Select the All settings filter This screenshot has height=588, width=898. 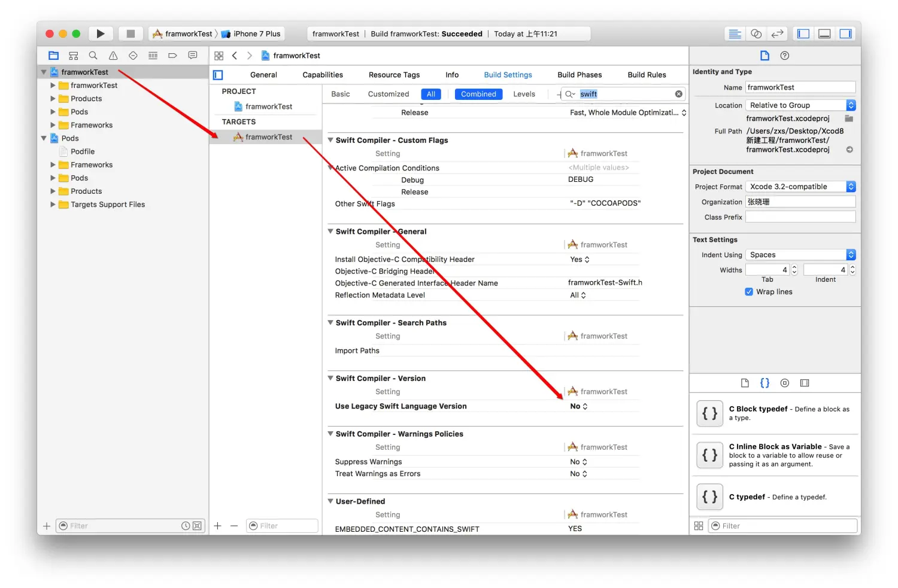431,94
